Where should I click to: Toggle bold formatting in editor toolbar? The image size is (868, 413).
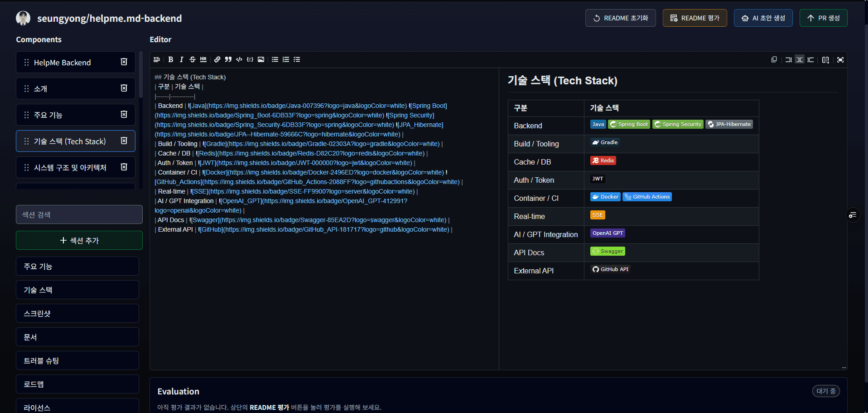171,59
